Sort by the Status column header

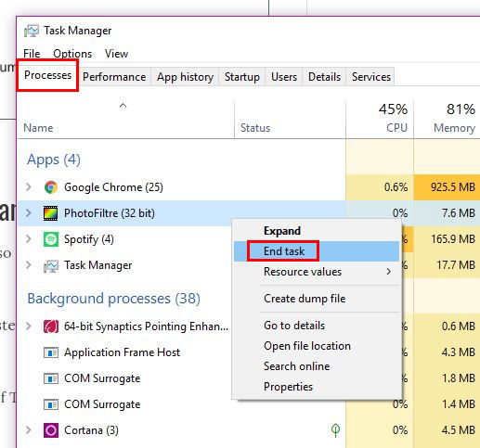pos(290,120)
